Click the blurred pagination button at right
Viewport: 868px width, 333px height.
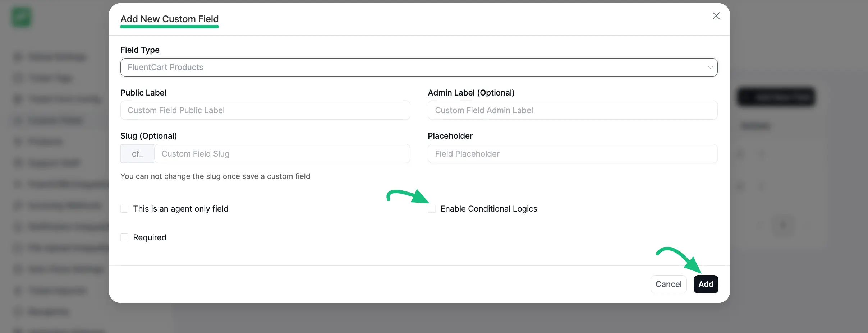pos(783,225)
